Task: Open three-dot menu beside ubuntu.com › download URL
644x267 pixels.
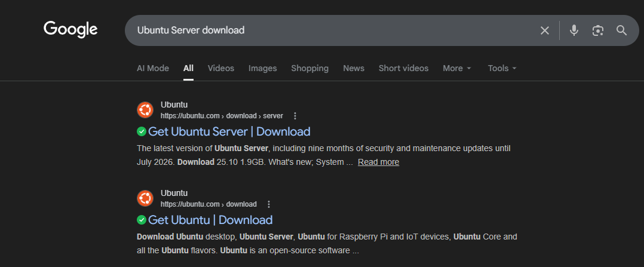Action: tap(269, 204)
